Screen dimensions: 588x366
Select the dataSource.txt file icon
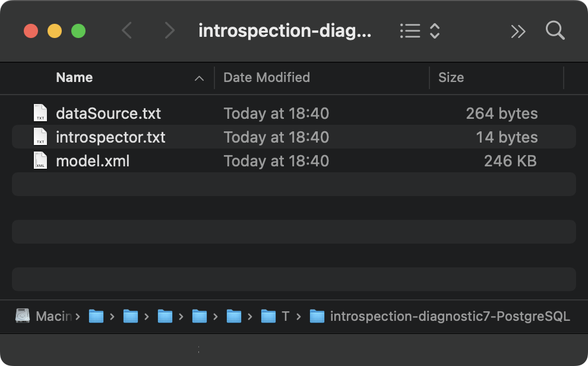click(40, 113)
